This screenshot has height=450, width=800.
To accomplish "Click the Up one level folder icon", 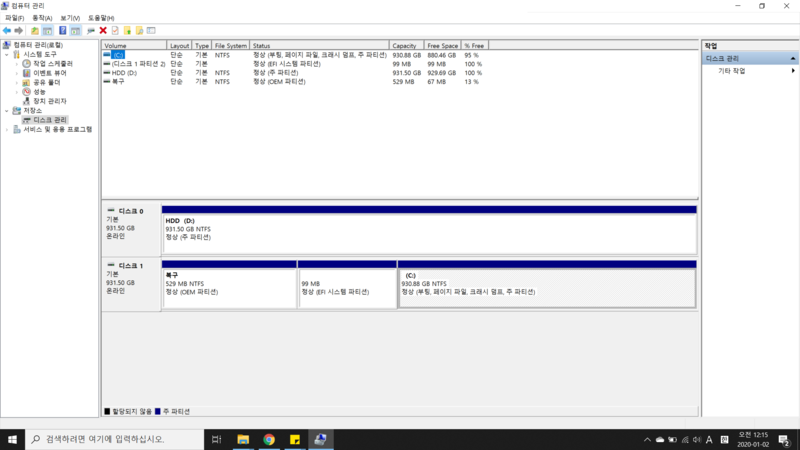I will [x=35, y=31].
